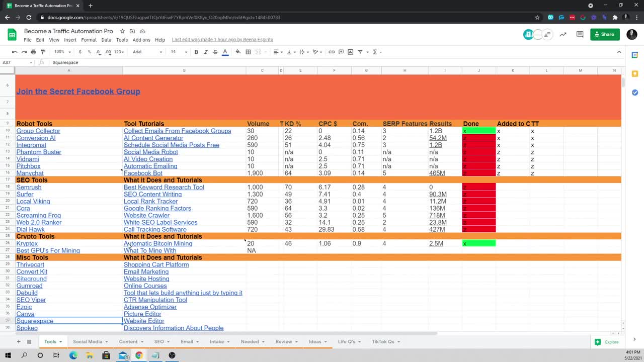Open text rotation dropdown

coord(317,52)
